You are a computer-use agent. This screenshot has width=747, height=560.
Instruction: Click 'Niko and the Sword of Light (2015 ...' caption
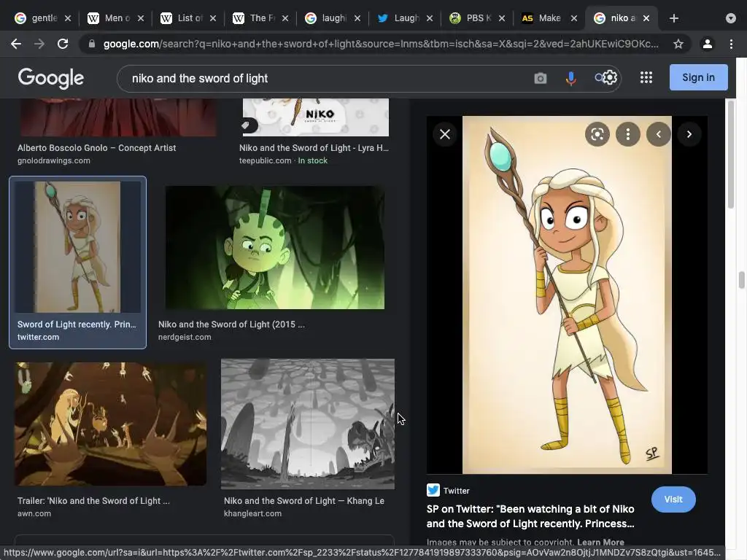(x=231, y=324)
